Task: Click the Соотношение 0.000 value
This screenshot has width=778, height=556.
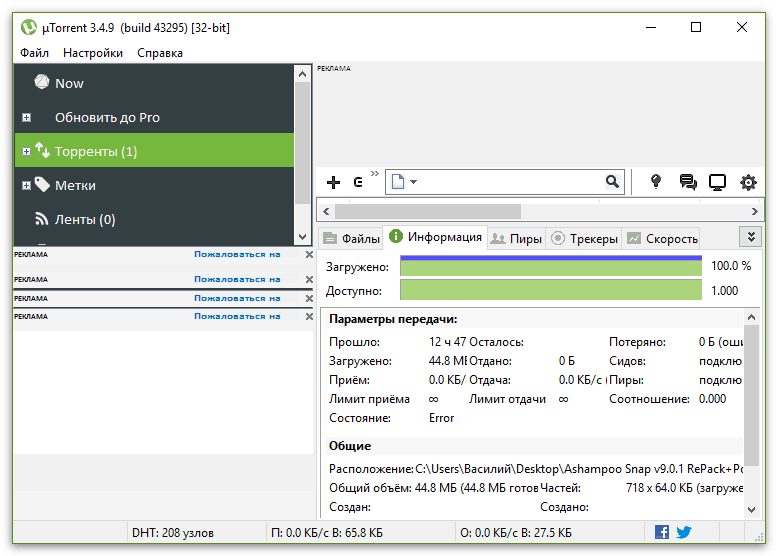Action: tap(713, 399)
